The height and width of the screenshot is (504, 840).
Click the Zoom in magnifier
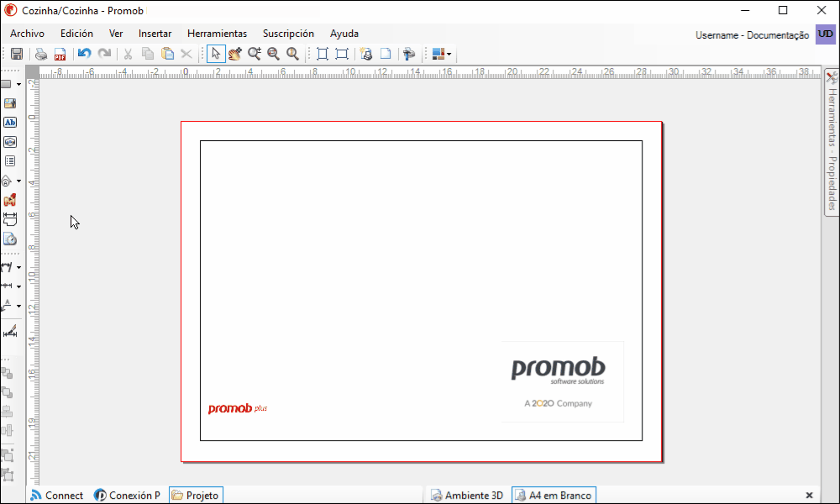point(255,54)
